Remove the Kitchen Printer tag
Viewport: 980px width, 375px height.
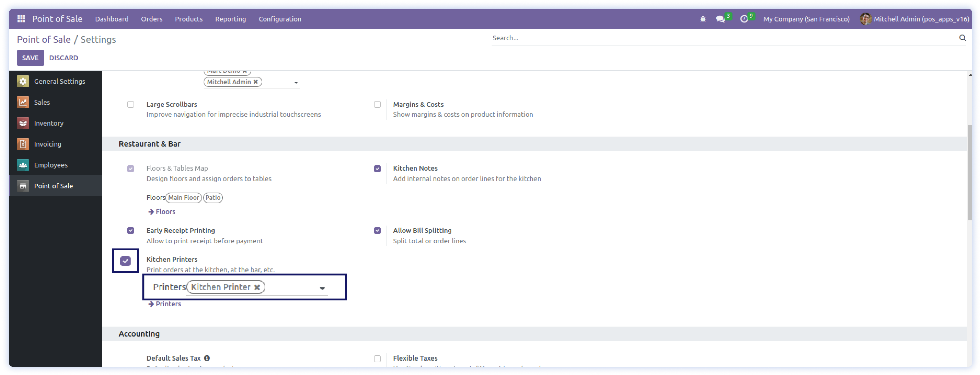click(257, 287)
